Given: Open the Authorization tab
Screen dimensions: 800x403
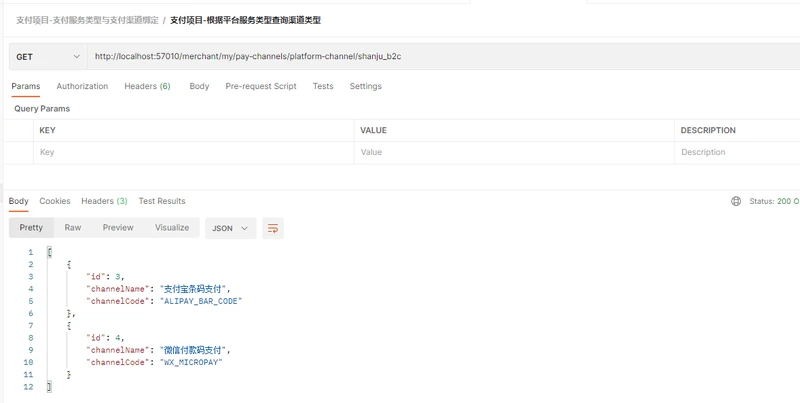Looking at the screenshot, I should click(x=82, y=86).
